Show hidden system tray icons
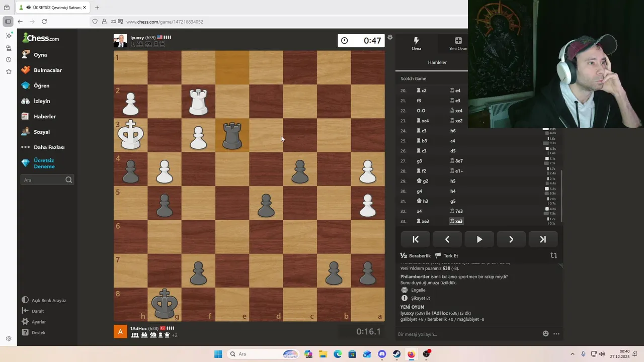644x362 pixels. click(x=573, y=354)
